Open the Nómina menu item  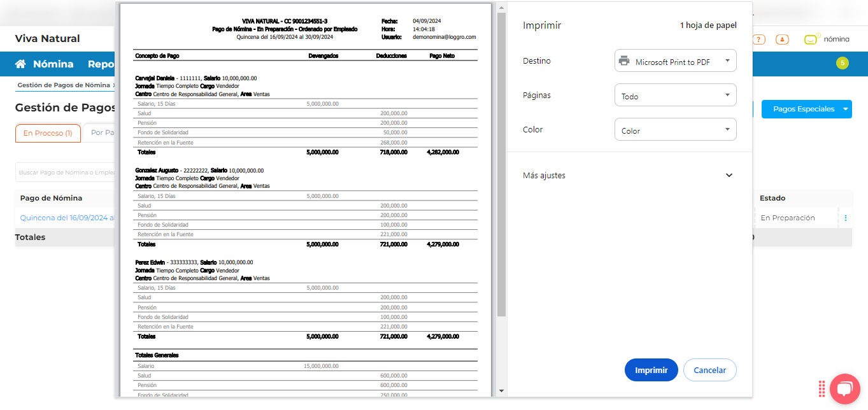pos(53,64)
